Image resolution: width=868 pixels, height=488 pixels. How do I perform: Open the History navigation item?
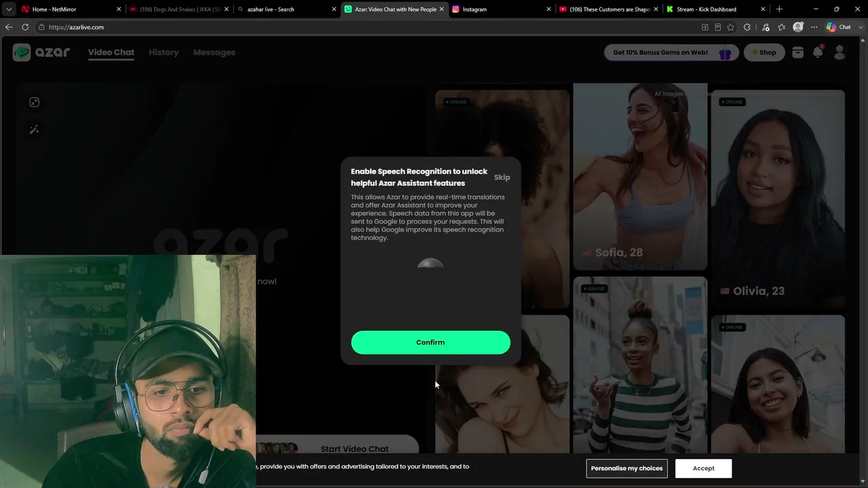(x=163, y=52)
